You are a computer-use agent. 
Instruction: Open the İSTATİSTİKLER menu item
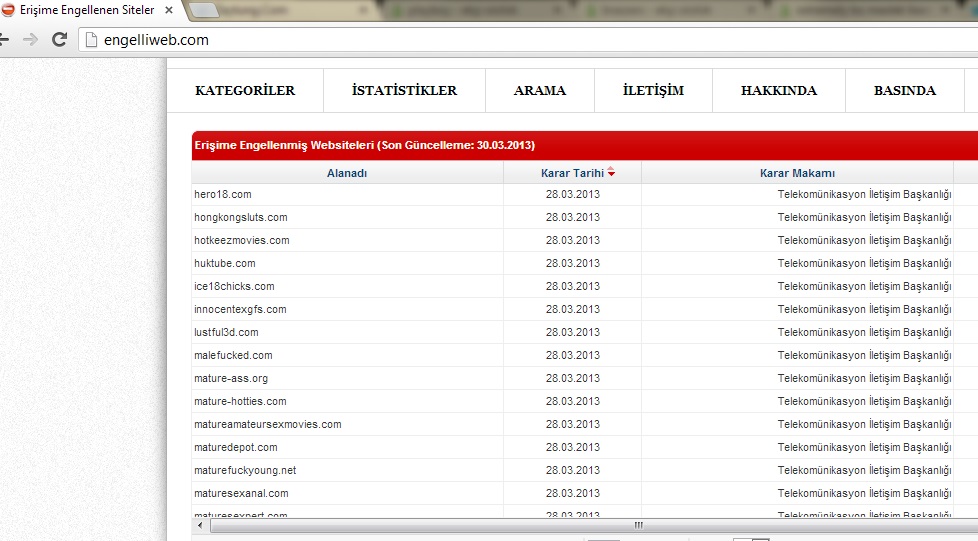point(404,90)
